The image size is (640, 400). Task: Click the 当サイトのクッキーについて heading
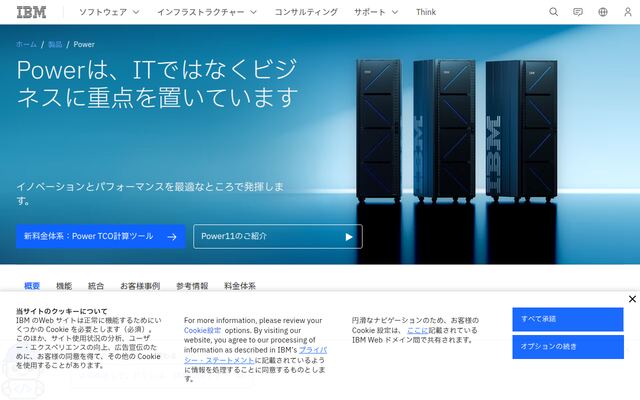pyautogui.click(x=62, y=311)
